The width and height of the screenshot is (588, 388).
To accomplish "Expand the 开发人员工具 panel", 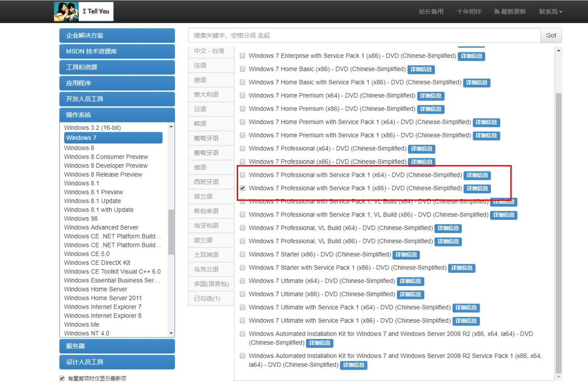I will 117,99.
